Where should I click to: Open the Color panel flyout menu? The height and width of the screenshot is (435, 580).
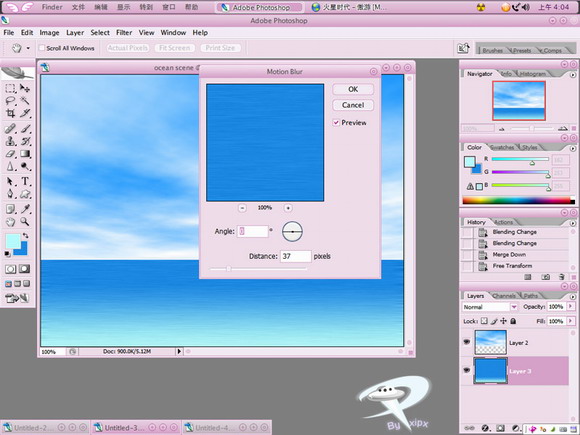tap(573, 148)
